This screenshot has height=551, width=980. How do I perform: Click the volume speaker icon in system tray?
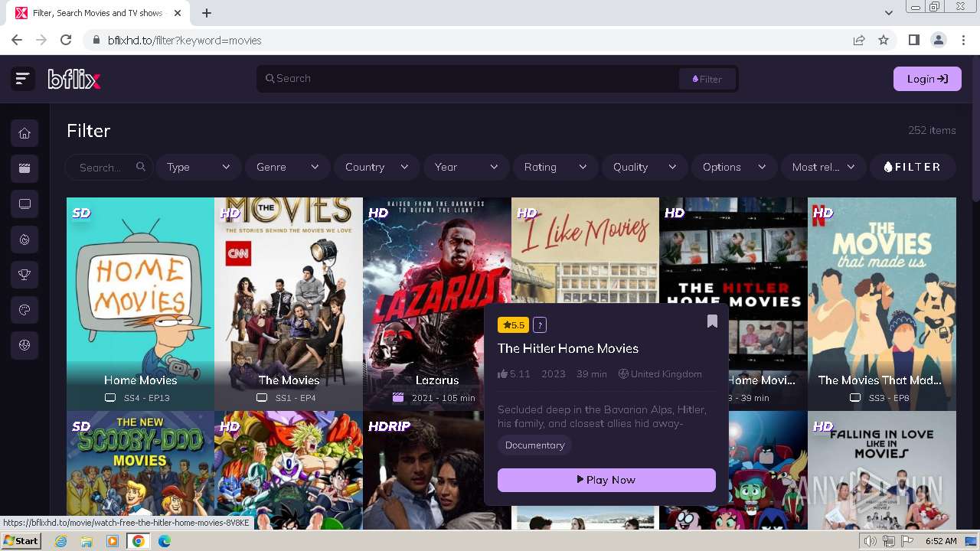click(871, 541)
